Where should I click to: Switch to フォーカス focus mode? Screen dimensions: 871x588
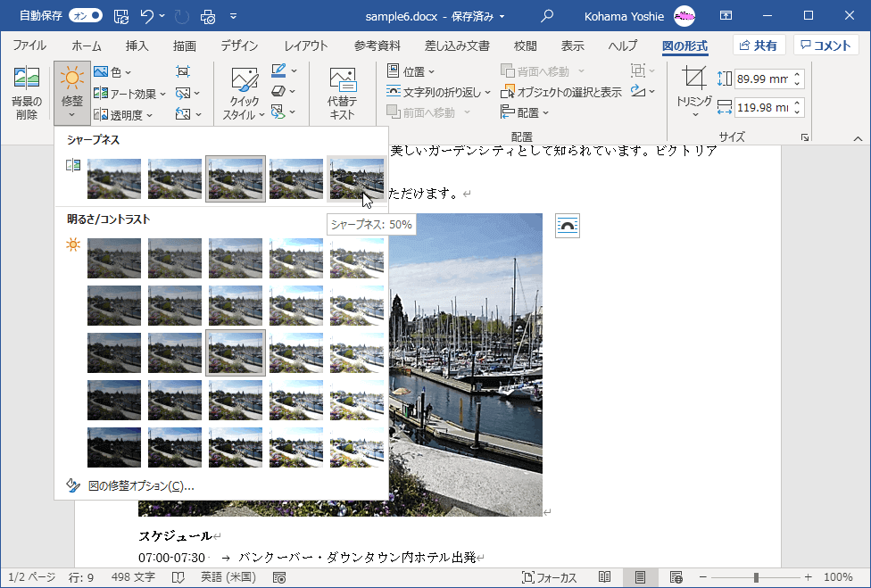pos(549,577)
